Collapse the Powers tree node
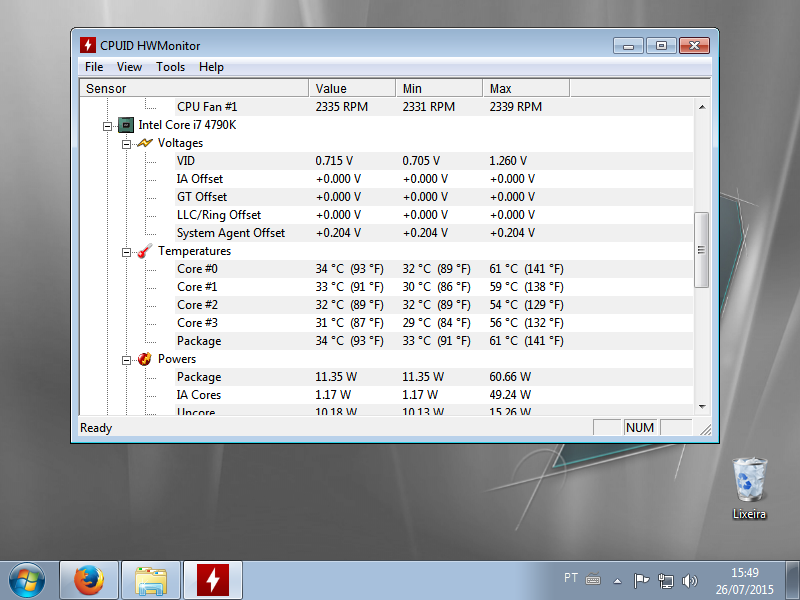Image resolution: width=800 pixels, height=600 pixels. pyautogui.click(x=126, y=360)
